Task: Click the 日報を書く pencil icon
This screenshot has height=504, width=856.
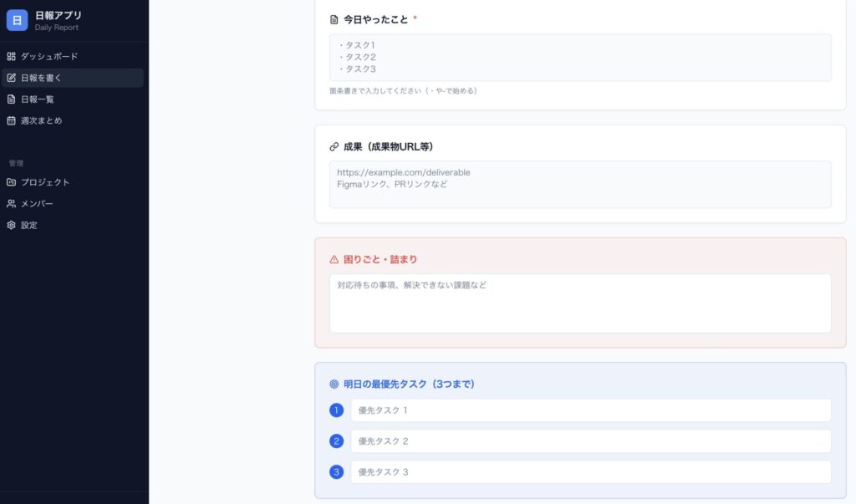Action: (x=11, y=79)
